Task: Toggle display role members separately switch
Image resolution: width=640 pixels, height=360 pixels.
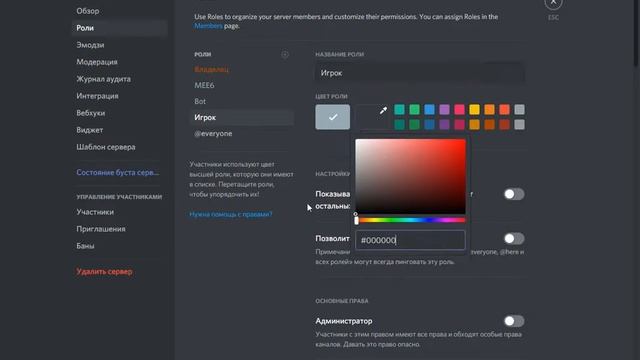Action: click(514, 194)
